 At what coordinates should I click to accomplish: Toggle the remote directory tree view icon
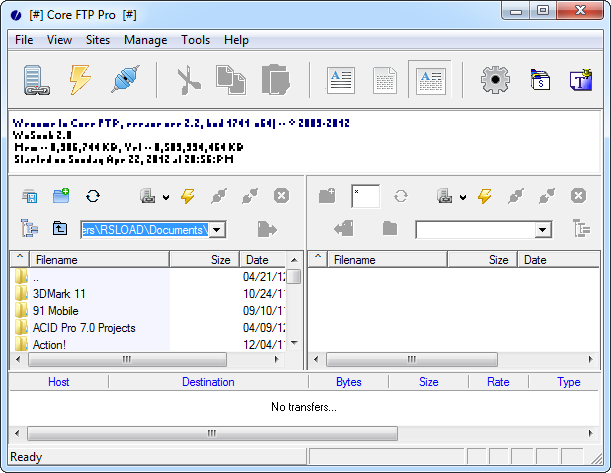click(x=581, y=228)
